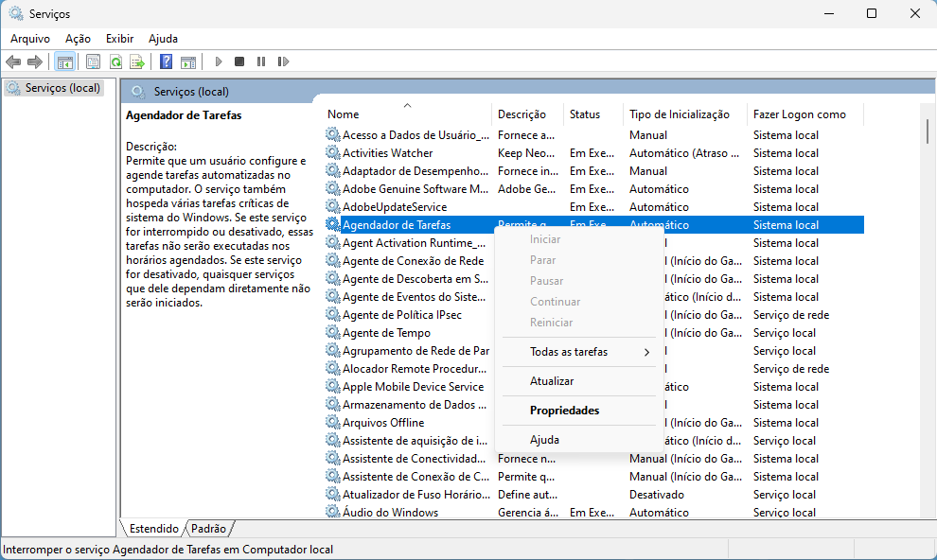Select the Agente de Descoberta em S... service
This screenshot has width=937, height=560.
(415, 279)
